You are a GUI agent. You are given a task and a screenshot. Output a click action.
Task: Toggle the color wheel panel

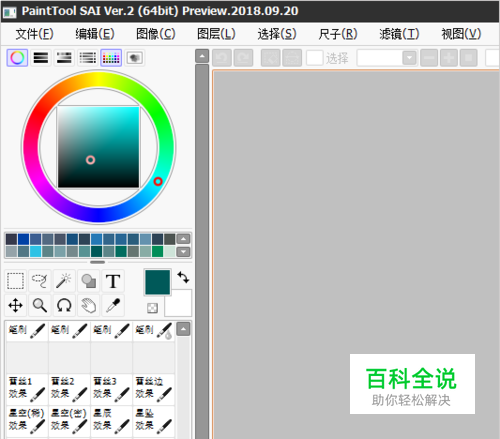pyautogui.click(x=17, y=58)
